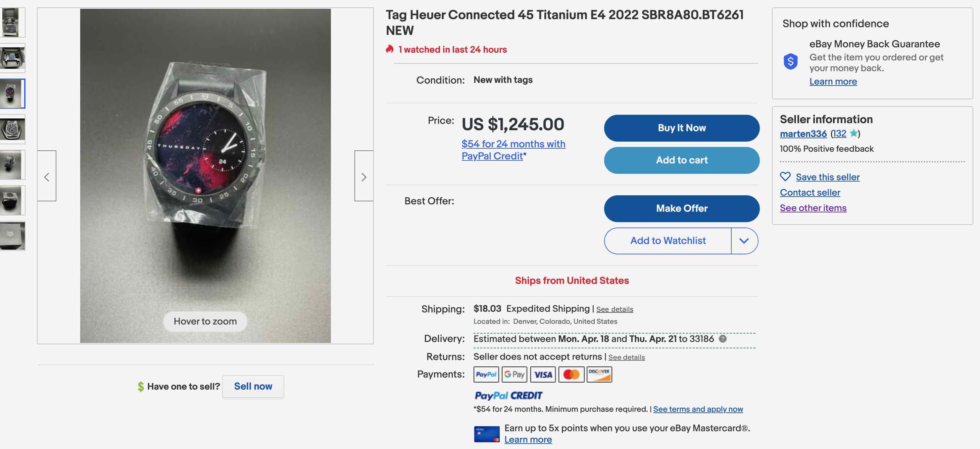Open PayPal Credit 24 months financing link
The image size is (980, 449).
coord(513,150)
